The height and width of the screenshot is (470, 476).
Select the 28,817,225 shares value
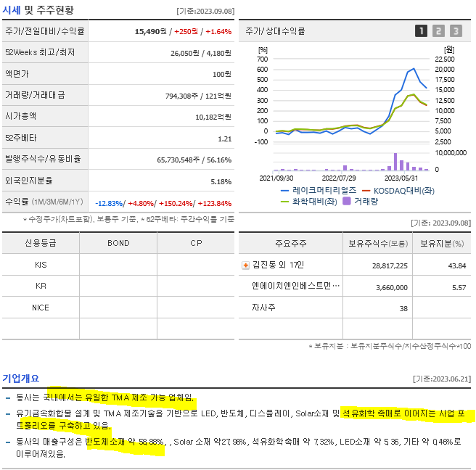tap(390, 265)
